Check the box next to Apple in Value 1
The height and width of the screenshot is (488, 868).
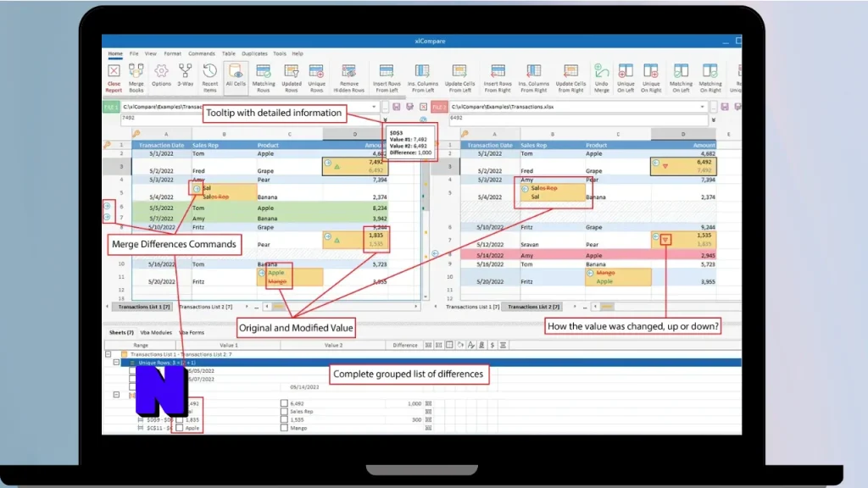click(x=180, y=428)
